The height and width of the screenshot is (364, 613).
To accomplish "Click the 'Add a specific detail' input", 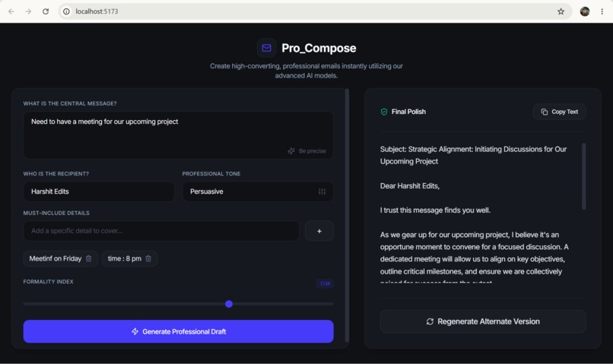I will [161, 231].
